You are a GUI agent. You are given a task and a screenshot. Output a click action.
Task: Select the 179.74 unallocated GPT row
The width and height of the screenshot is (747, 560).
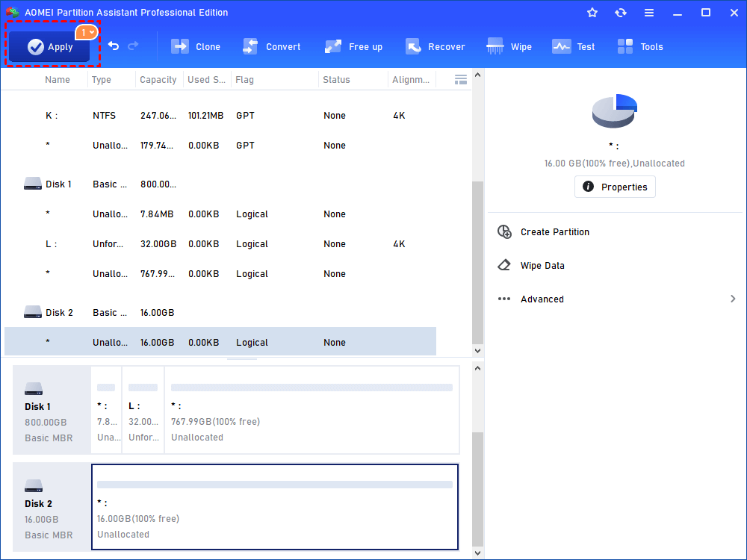220,146
